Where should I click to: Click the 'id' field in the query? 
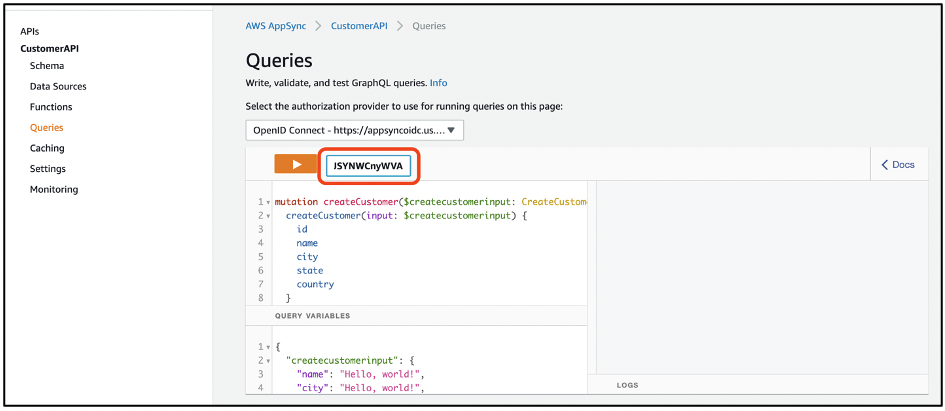click(x=302, y=229)
